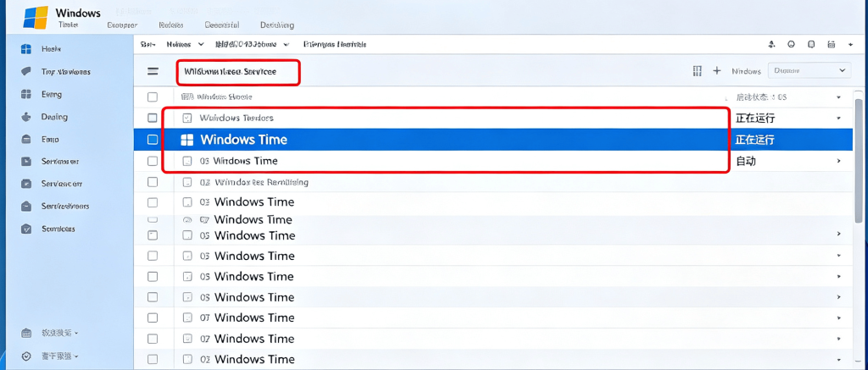Viewport: 868px width, 370px height.
Task: Open the combo box next to Windows label
Action: [810, 70]
